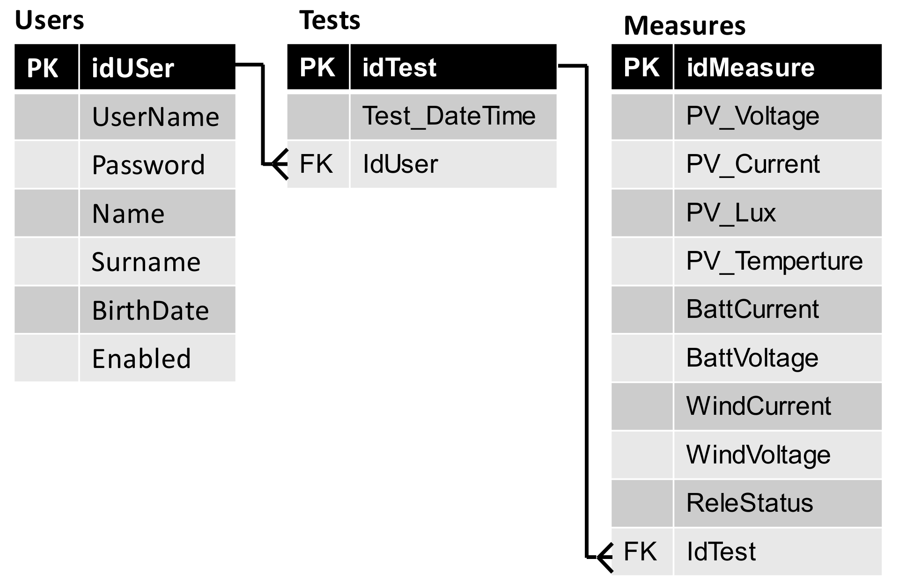Click the crow's foot connector near IdUser
This screenshot has width=899, height=588.
coord(280,164)
